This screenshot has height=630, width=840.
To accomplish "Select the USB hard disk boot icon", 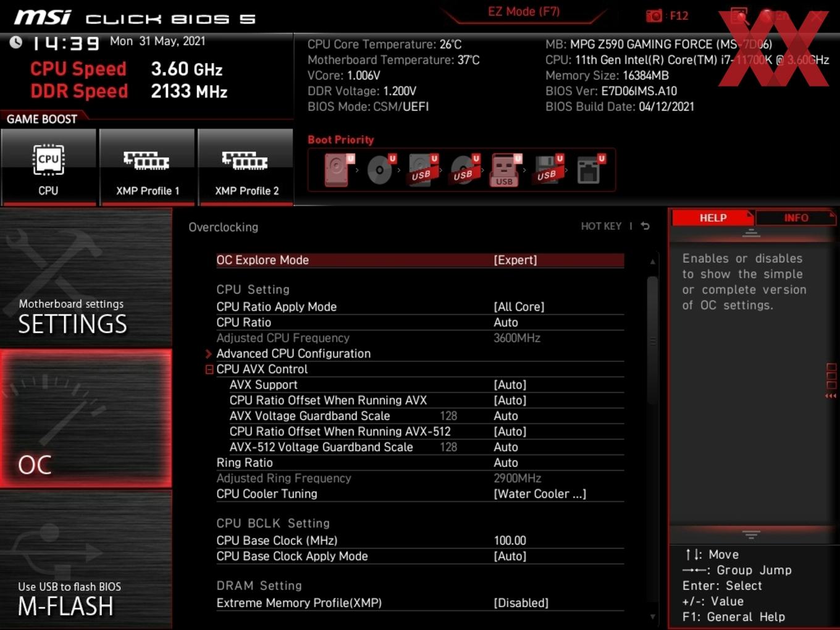I will click(422, 169).
